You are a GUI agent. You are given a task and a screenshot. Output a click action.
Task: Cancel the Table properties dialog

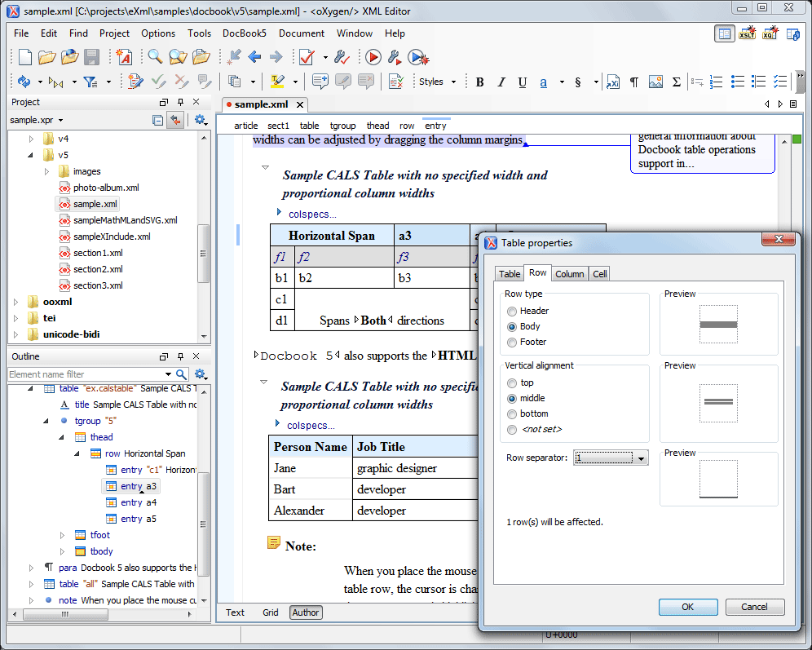tap(754, 607)
